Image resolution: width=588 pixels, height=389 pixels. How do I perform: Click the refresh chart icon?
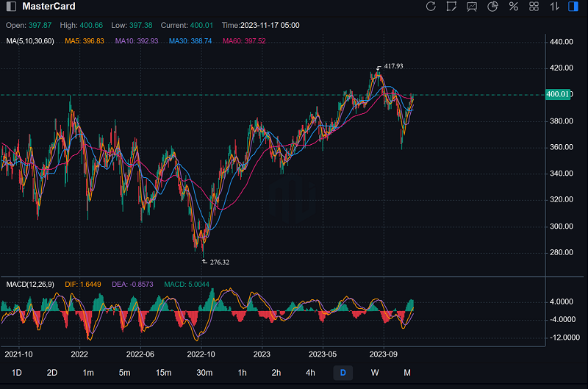tap(431, 7)
